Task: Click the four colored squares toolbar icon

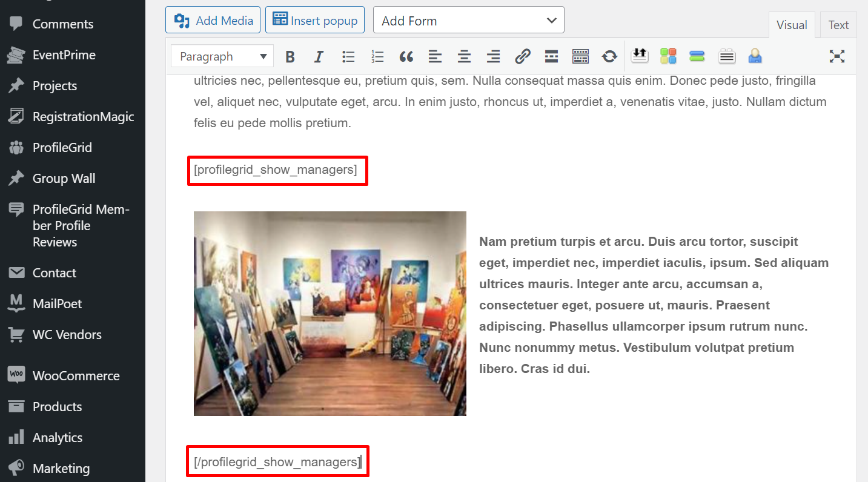Action: pos(668,57)
